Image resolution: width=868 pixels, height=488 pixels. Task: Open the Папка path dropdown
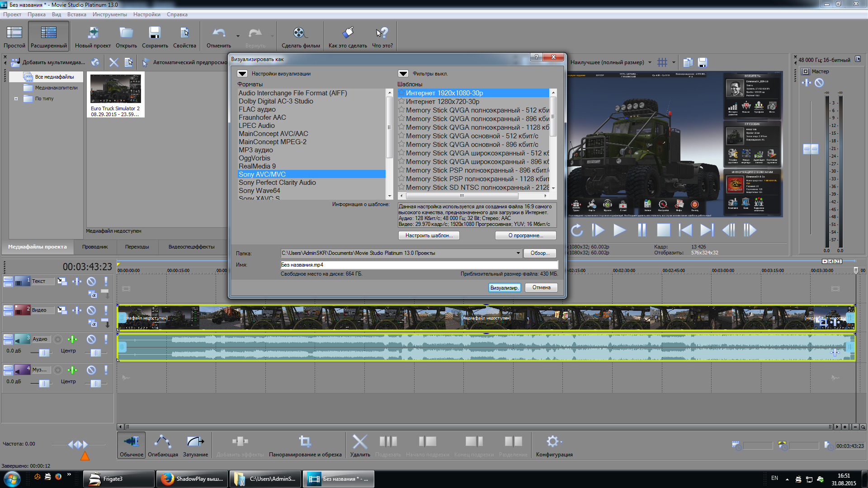tap(518, 253)
